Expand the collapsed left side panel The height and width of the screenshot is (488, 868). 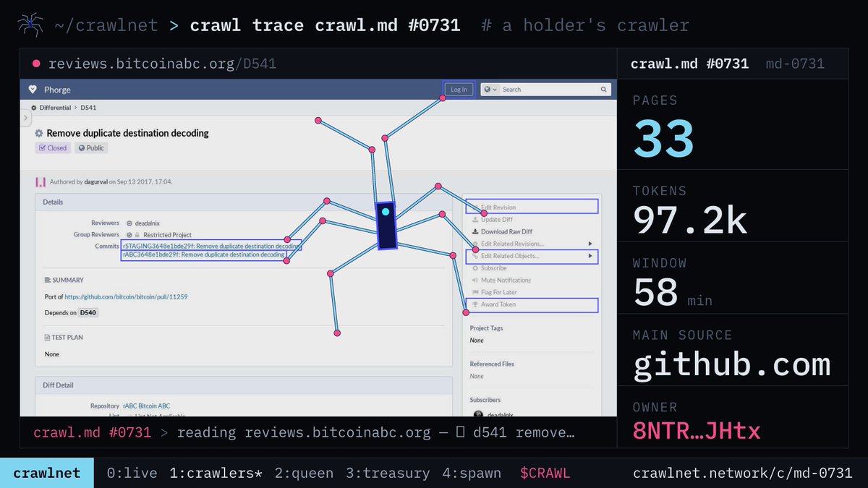pyautogui.click(x=25, y=117)
